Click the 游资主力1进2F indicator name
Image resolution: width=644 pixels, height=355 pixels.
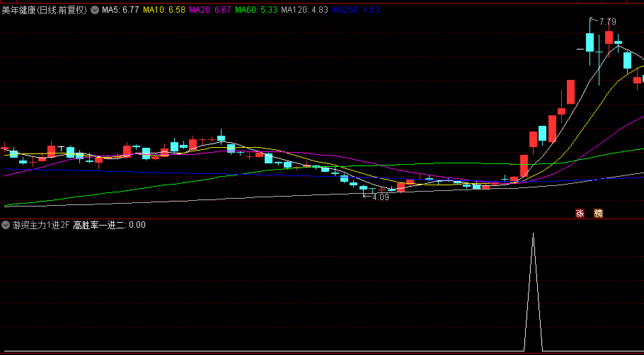[41, 224]
